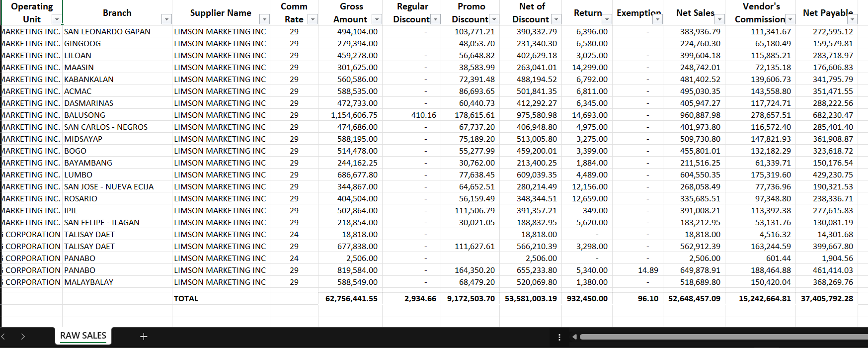This screenshot has height=348, width=868.
Task: Select total net sales 52,648,457.09
Action: (694, 299)
